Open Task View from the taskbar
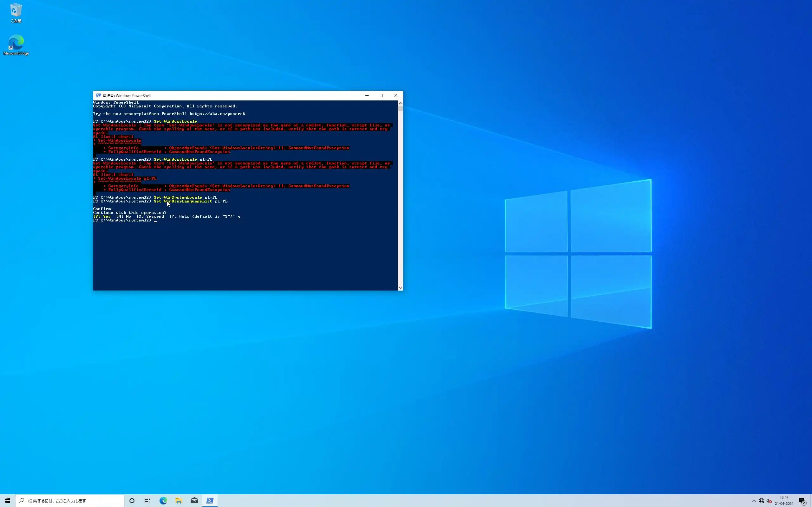The height and width of the screenshot is (507, 812). pyautogui.click(x=147, y=501)
